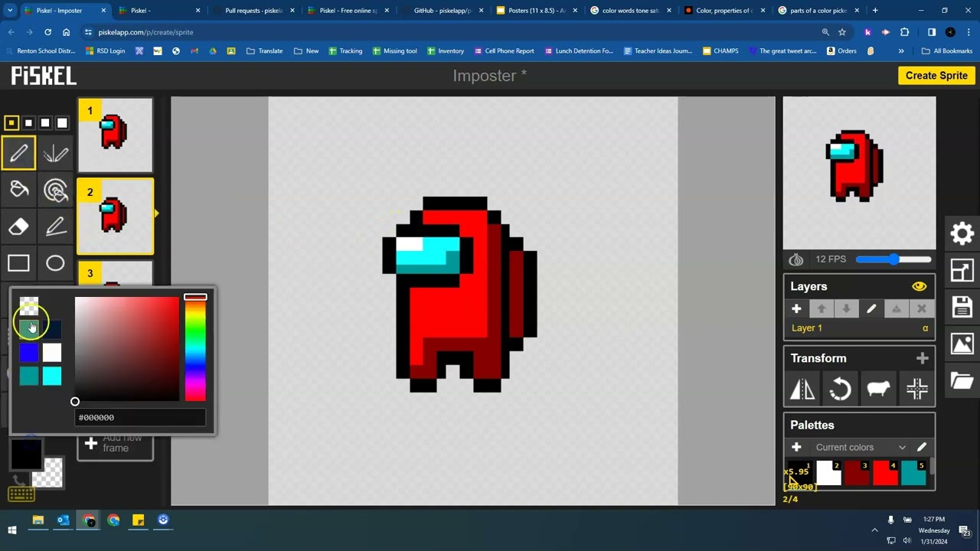This screenshot has width=980, height=551.
Task: Adjust the hue slider in color picker
Action: pos(195,348)
